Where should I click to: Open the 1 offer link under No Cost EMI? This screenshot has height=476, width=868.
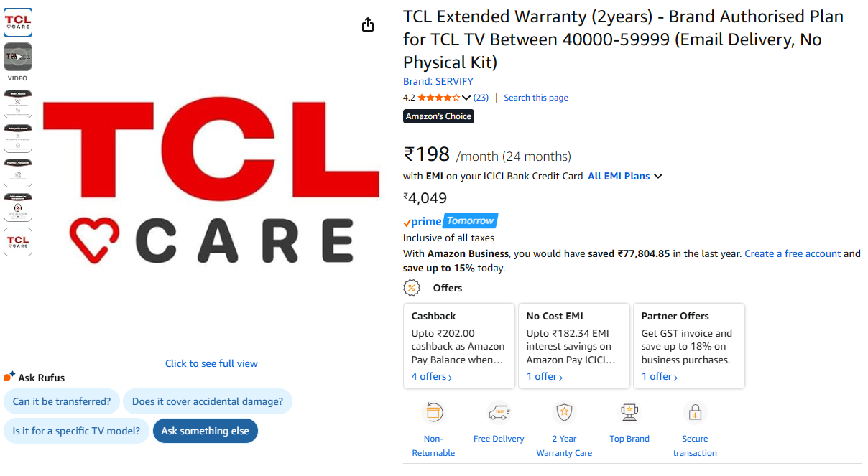[545, 376]
